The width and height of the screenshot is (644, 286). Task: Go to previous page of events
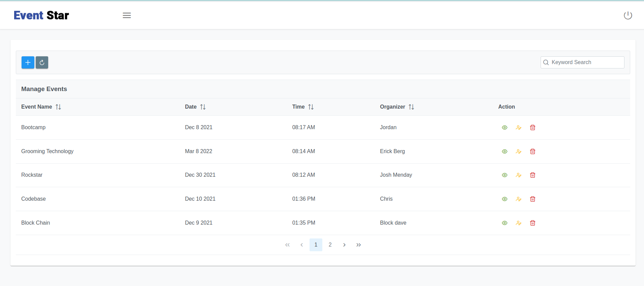point(302,245)
